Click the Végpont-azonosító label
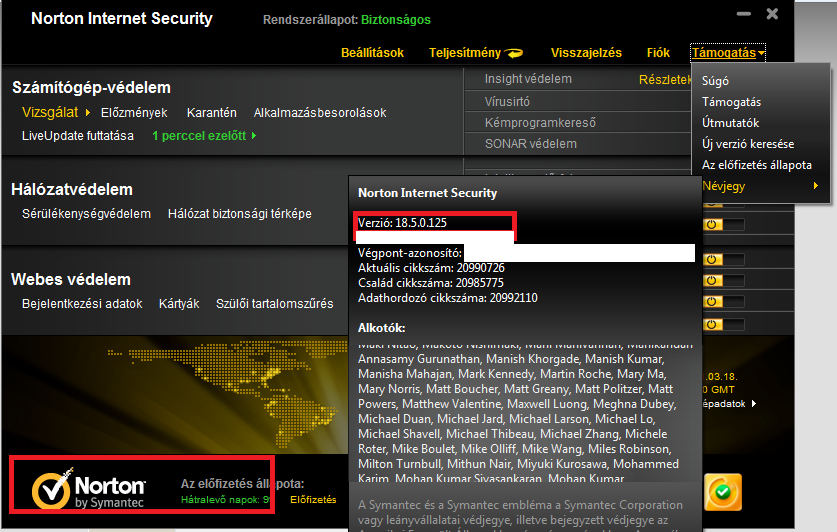 [x=409, y=253]
